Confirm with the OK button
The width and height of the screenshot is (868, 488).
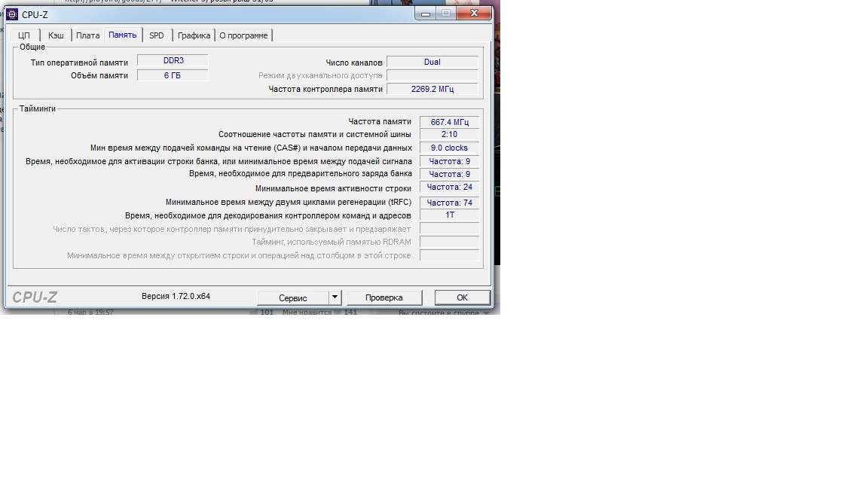(462, 297)
